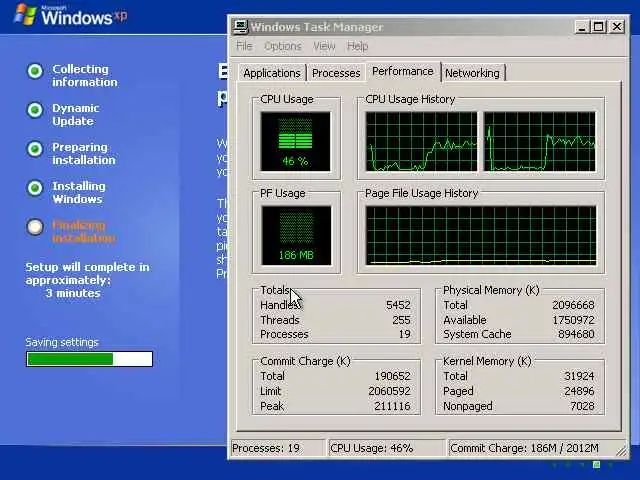Viewport: 640px width, 480px height.
Task: Click the 46 % CPU readout
Action: (x=295, y=161)
